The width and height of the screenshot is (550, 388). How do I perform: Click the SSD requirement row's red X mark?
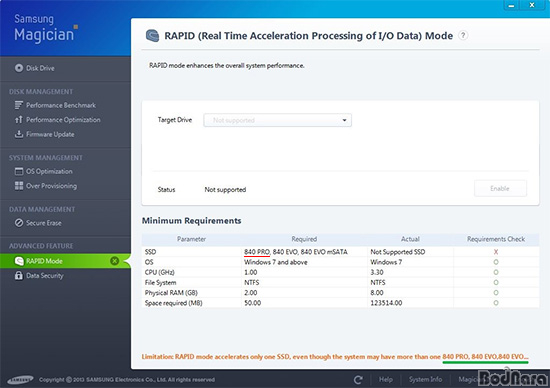[x=496, y=252]
